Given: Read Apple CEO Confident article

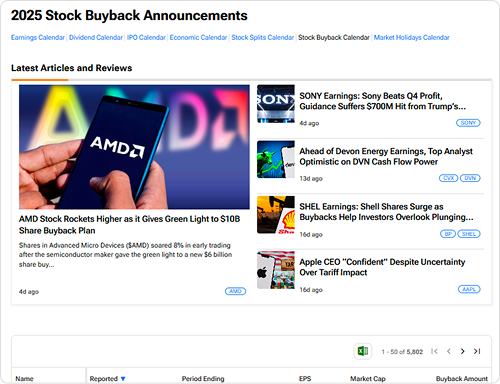Looking at the screenshot, I should 382,267.
